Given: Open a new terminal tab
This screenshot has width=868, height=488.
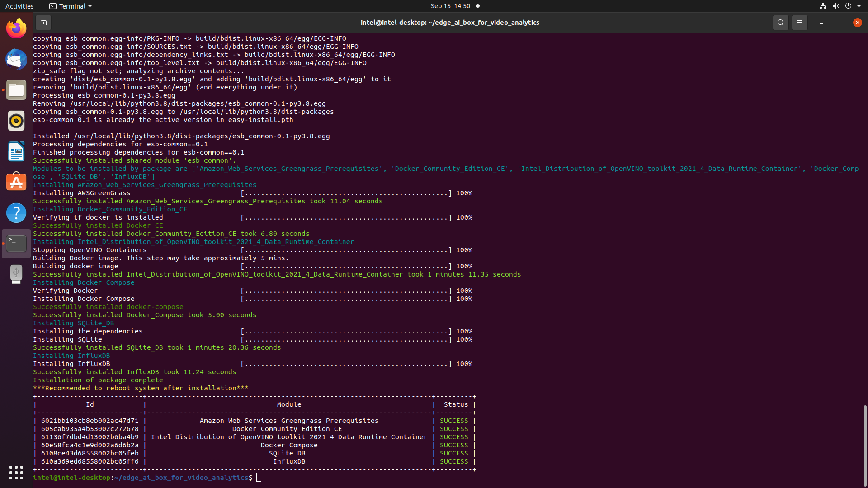Looking at the screenshot, I should [x=43, y=23].
